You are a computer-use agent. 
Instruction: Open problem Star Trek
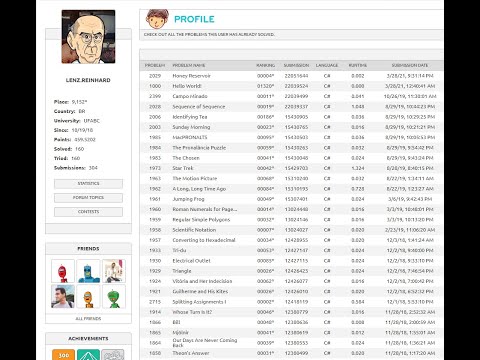(x=183, y=168)
